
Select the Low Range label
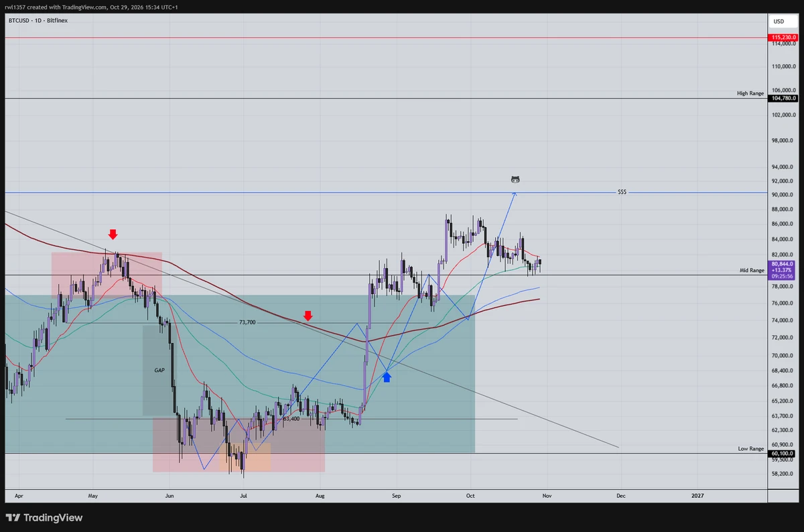click(x=751, y=449)
